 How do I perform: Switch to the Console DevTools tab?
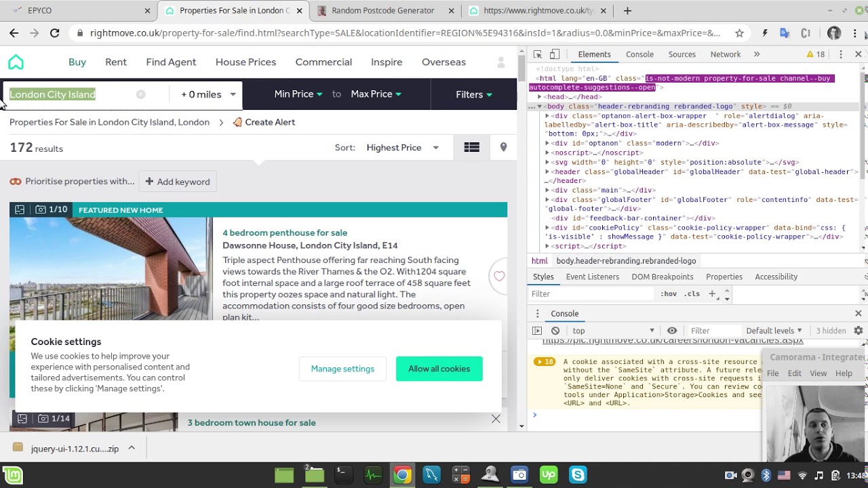pos(639,54)
